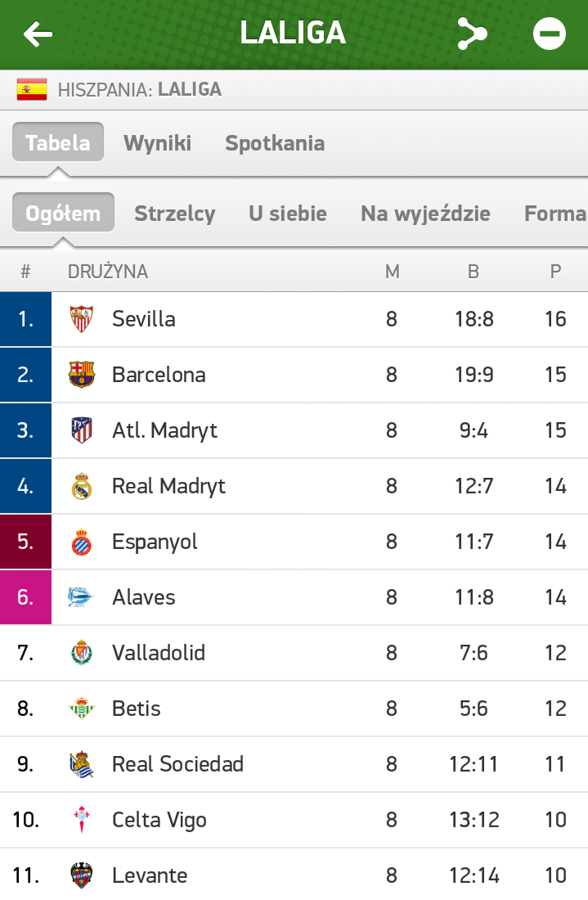The width and height of the screenshot is (588, 900).
Task: Open the Atl. Madryt team row
Action: click(x=294, y=430)
